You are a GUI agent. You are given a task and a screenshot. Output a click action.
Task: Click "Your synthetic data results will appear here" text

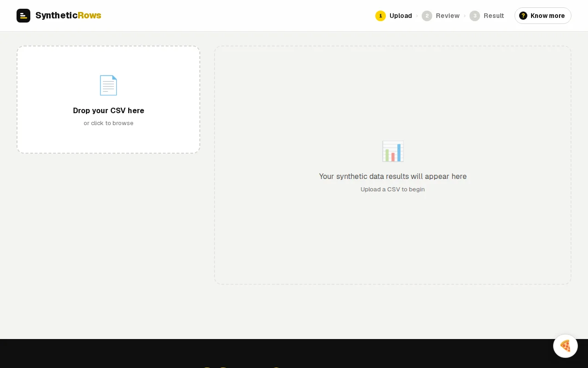click(x=393, y=176)
